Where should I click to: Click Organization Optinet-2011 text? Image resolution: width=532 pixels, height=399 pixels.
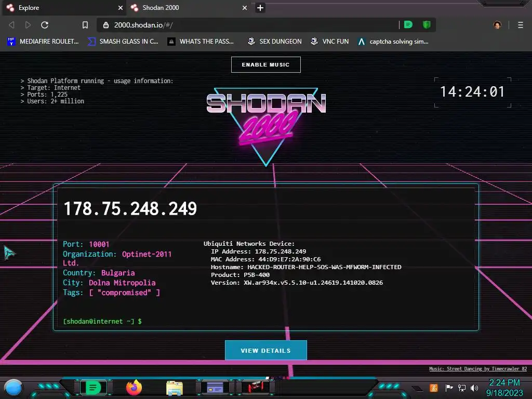point(117,258)
